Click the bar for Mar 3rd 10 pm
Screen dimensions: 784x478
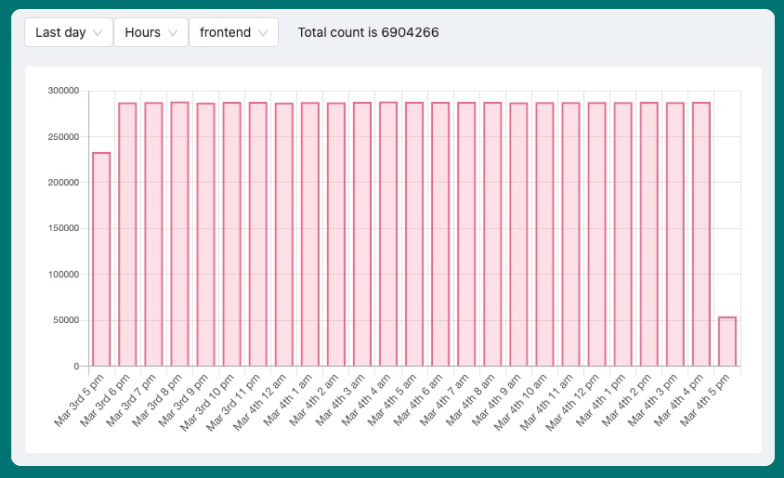pos(232,234)
